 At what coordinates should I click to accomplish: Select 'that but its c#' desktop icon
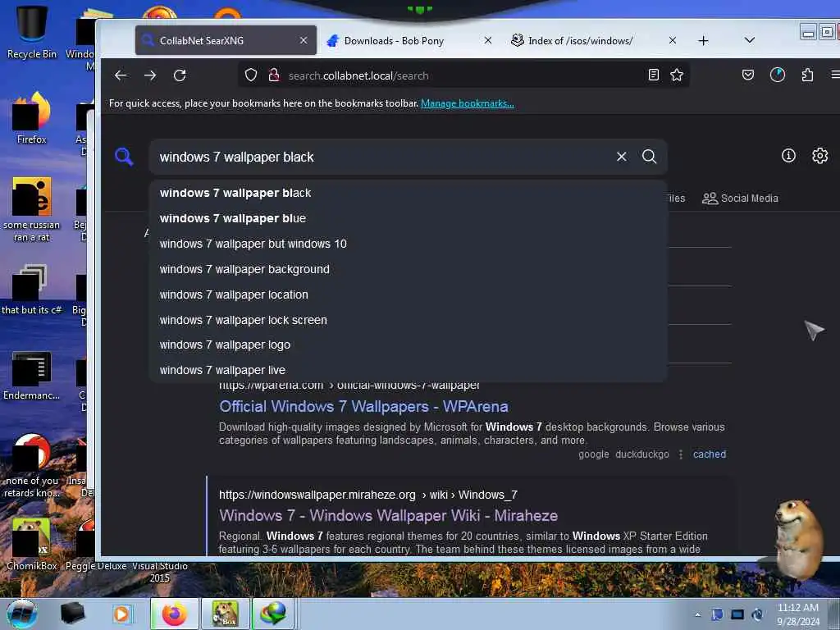pos(32,290)
